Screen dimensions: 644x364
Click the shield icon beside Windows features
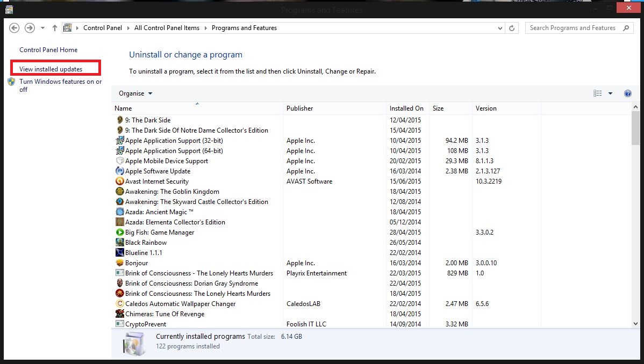pyautogui.click(x=11, y=82)
